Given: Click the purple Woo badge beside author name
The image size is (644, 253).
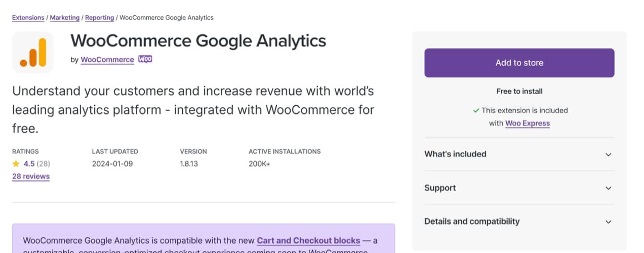Looking at the screenshot, I should click(x=145, y=59).
